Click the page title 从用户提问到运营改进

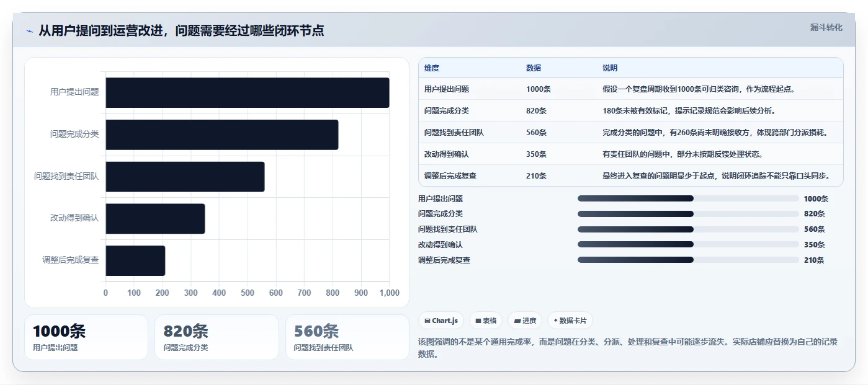click(x=181, y=31)
